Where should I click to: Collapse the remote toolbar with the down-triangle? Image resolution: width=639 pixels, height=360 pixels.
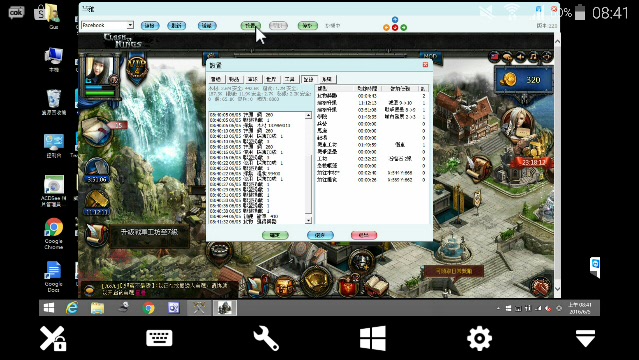pos(586,338)
